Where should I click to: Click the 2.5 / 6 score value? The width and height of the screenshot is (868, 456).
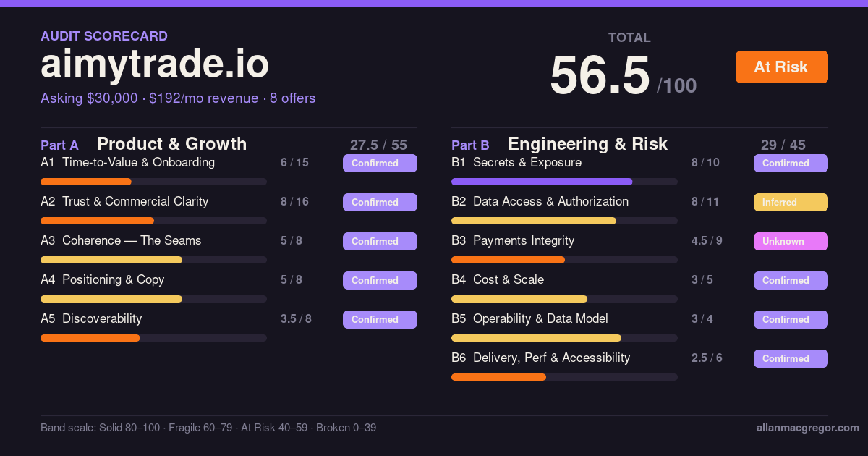click(x=707, y=358)
